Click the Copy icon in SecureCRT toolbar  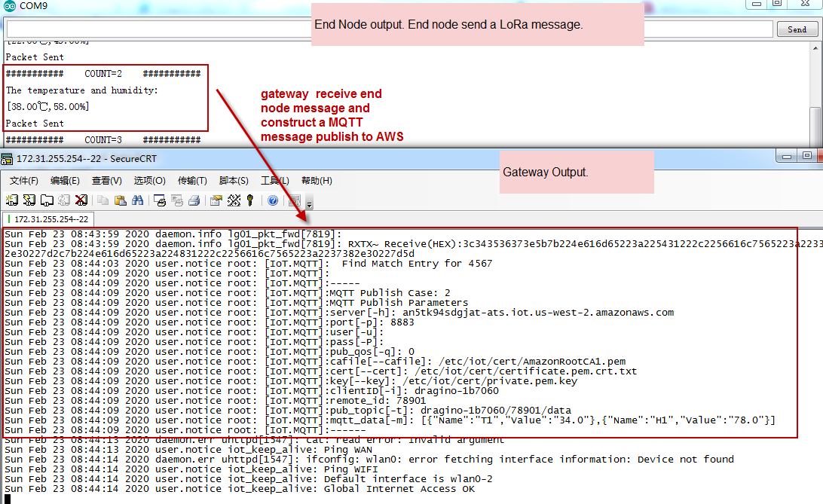[x=102, y=200]
